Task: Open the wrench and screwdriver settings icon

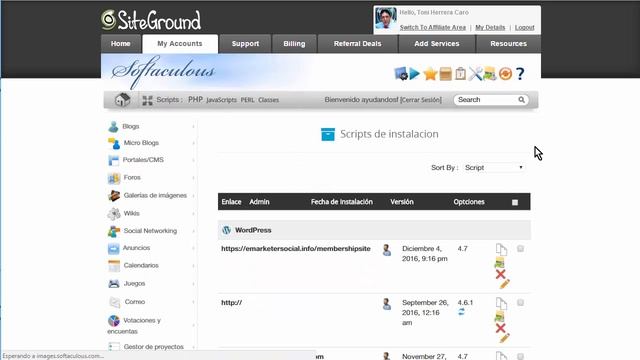Action: [x=475, y=74]
